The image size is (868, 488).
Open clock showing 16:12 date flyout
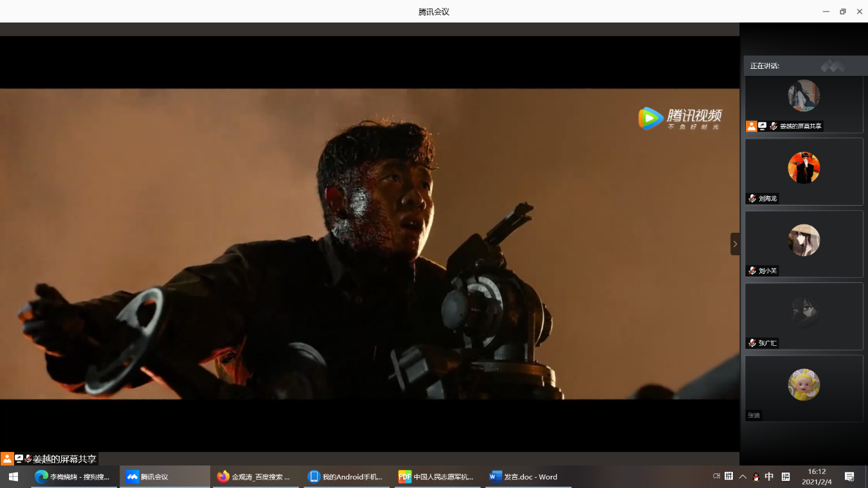[x=817, y=476]
